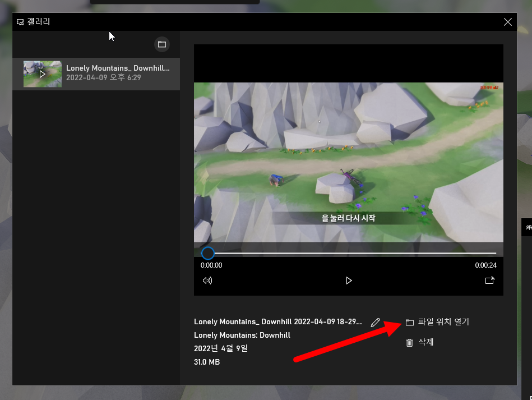The height and width of the screenshot is (400, 532).
Task: Click filename Lonely Mountains_ Downhill 2022-04-09 18-29
Action: pyautogui.click(x=278, y=322)
